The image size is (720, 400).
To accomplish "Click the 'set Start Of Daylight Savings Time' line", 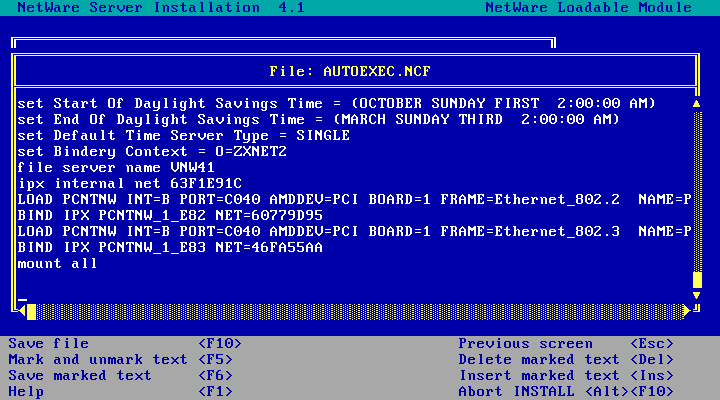I will 337,103.
